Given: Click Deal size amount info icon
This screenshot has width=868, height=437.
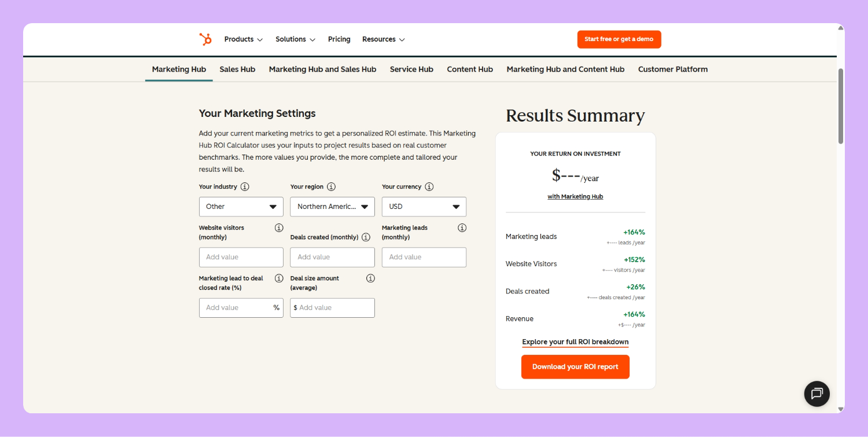Looking at the screenshot, I should 370,278.
